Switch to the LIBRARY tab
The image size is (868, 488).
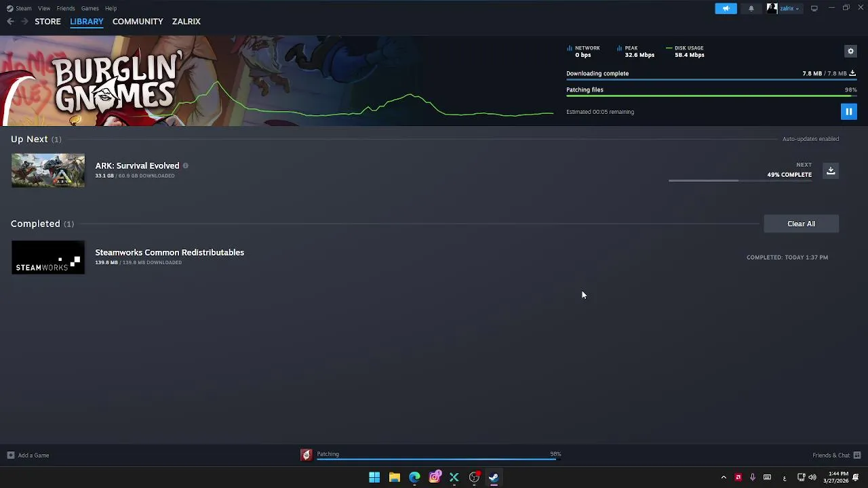coord(87,22)
